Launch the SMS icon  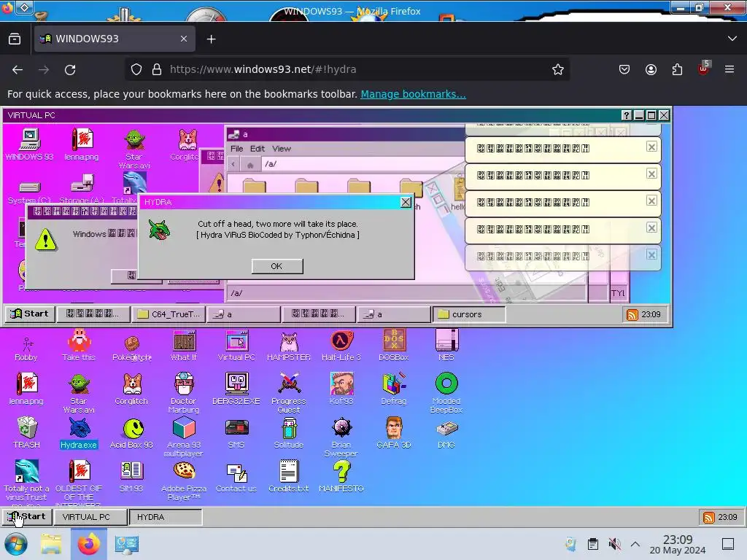[x=236, y=433]
